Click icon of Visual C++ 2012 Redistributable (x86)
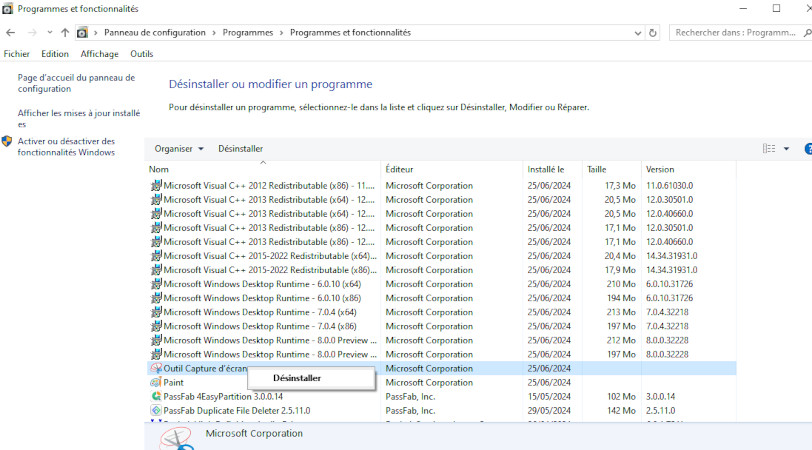The image size is (812, 450). [156, 185]
